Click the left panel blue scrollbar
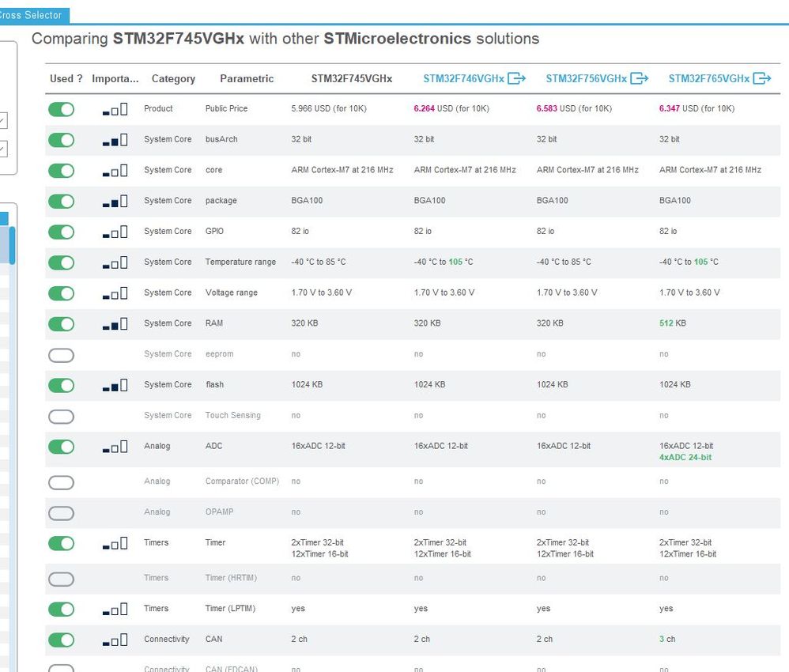Screen dimensions: 789x672 pos(12,245)
